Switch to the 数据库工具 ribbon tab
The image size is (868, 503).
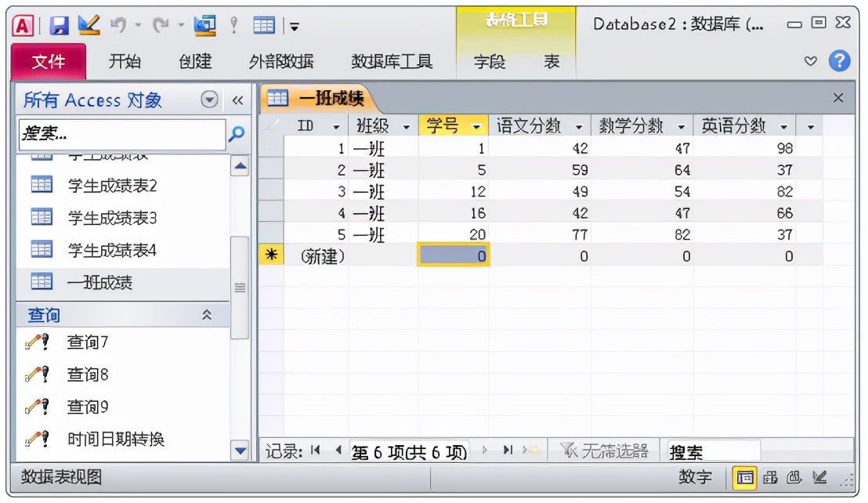392,61
